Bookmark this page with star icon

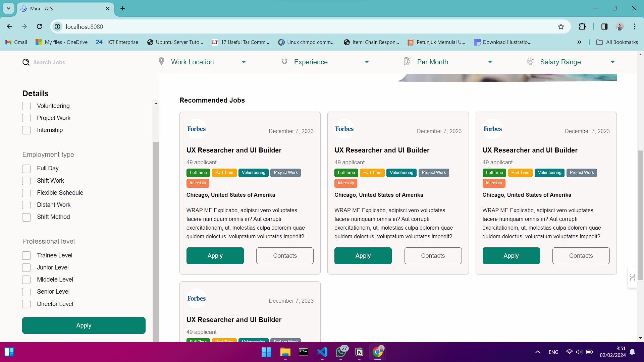[x=561, y=27]
